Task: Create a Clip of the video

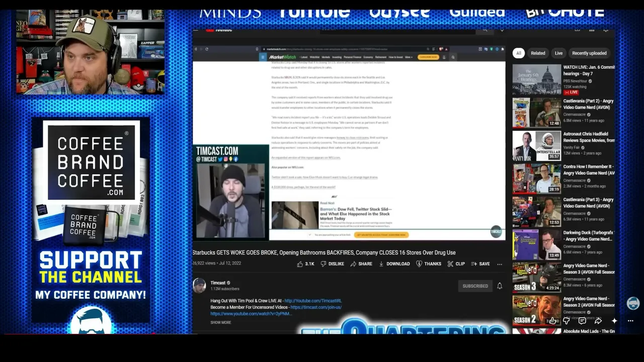Action: (x=456, y=264)
